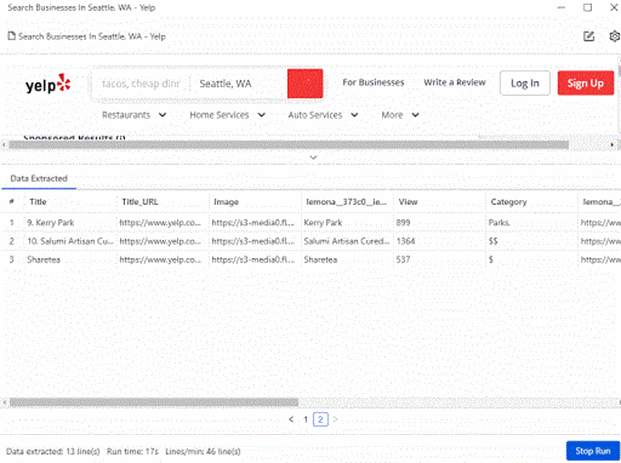The image size is (621, 463).
Task: Click the Stop Run button
Action: (x=592, y=451)
